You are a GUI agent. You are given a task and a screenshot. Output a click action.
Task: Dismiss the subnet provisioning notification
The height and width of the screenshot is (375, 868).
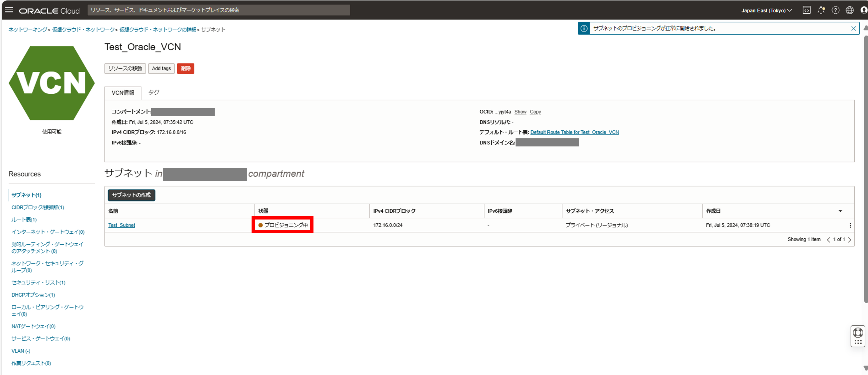coord(853,29)
